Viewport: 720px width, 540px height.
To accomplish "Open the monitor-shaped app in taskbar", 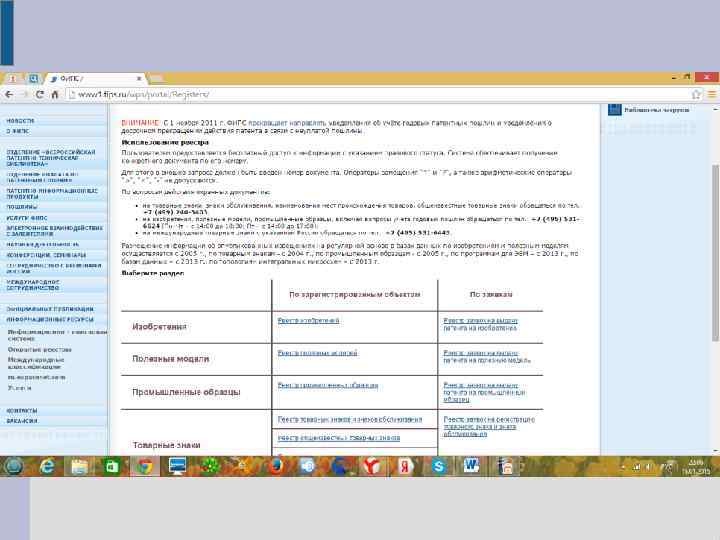I will pyautogui.click(x=177, y=467).
